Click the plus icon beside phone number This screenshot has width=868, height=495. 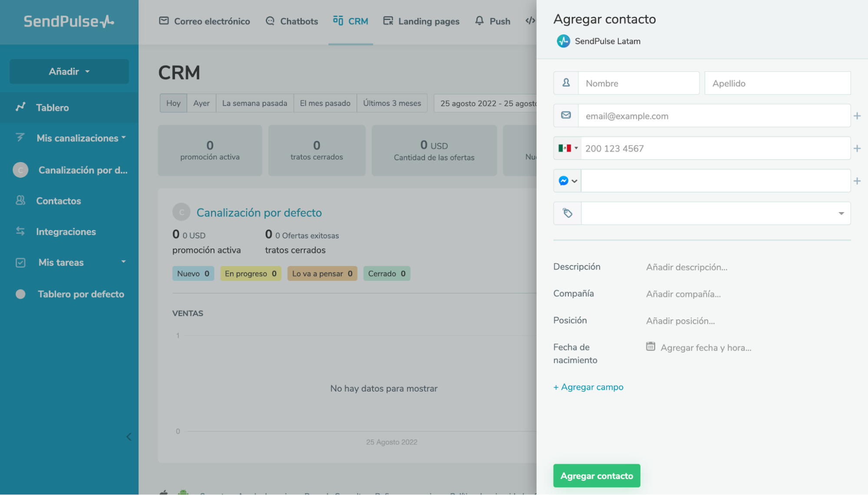[857, 149]
